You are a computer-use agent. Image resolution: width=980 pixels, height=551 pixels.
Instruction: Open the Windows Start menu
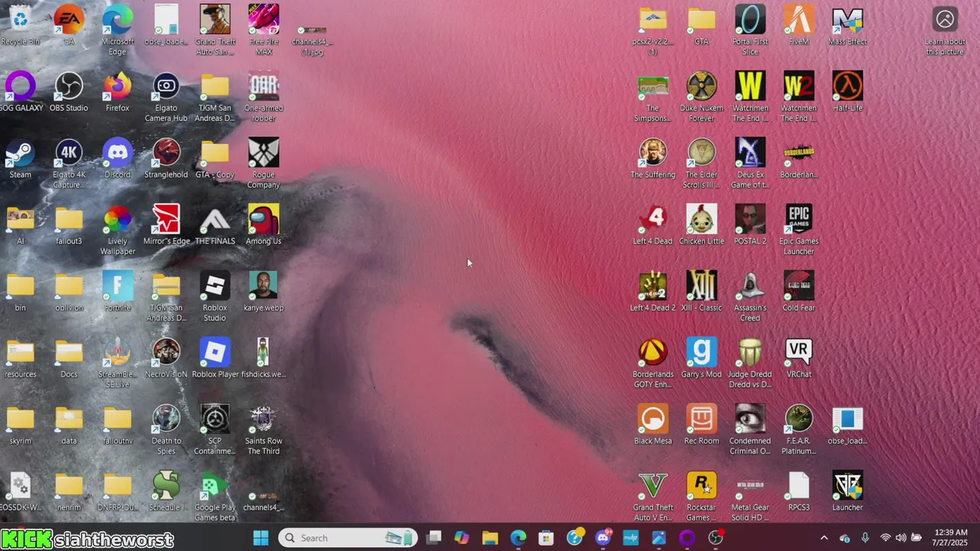click(x=261, y=538)
